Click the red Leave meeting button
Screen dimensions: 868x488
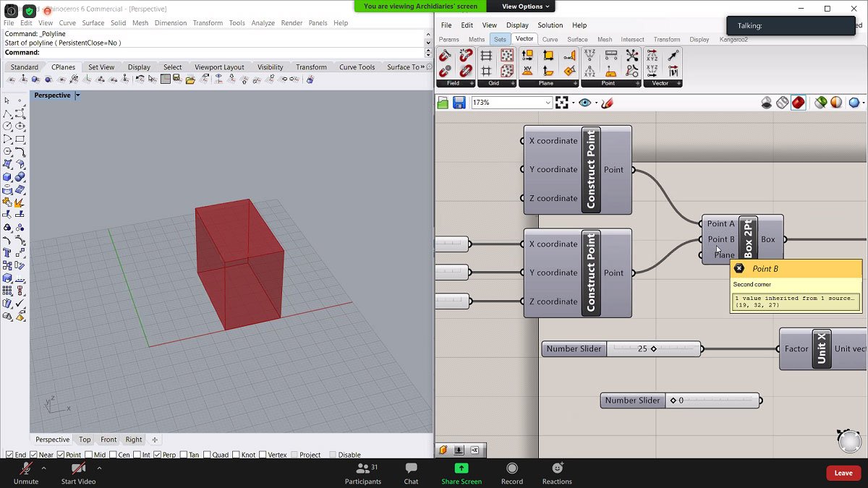point(843,473)
